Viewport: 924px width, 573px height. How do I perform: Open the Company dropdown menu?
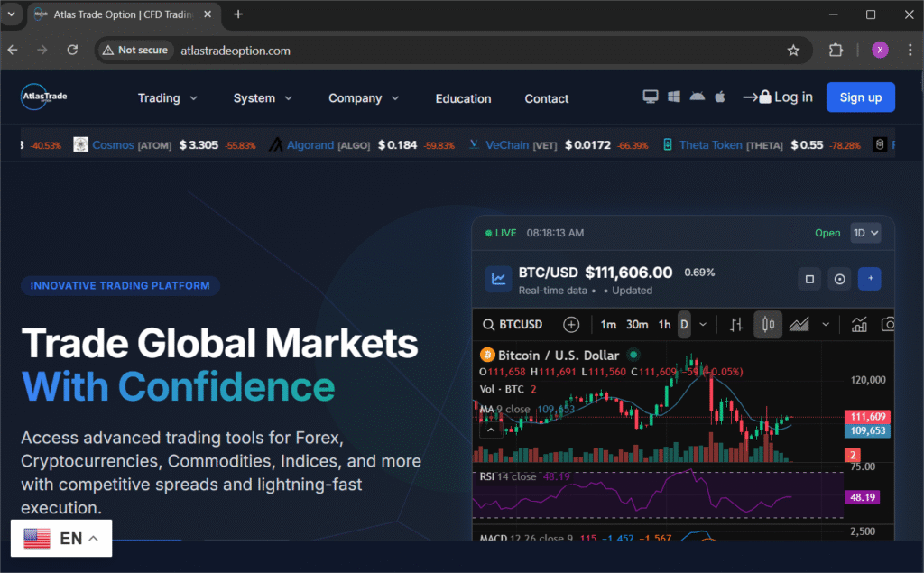pyautogui.click(x=363, y=97)
